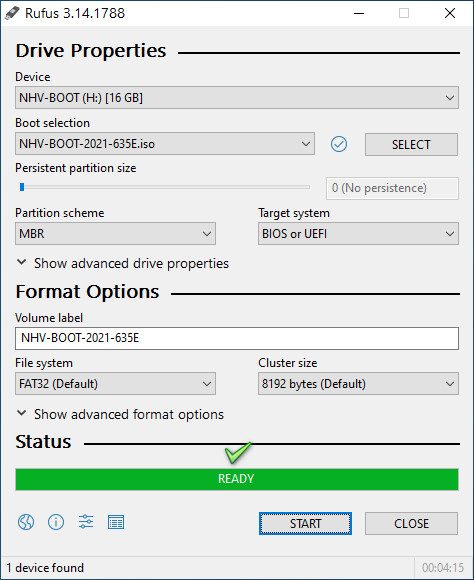Open the Boot selection dropdown

[x=165, y=144]
